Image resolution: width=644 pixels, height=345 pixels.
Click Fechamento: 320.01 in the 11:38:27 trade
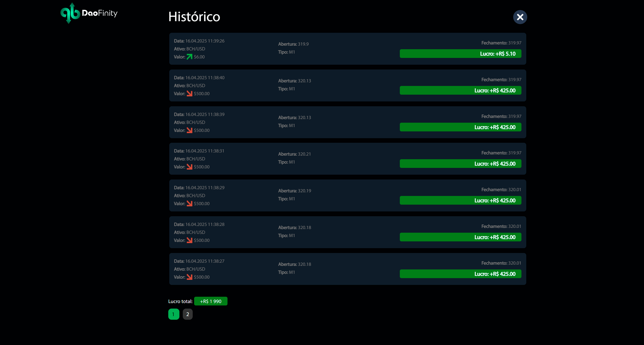[x=501, y=263]
